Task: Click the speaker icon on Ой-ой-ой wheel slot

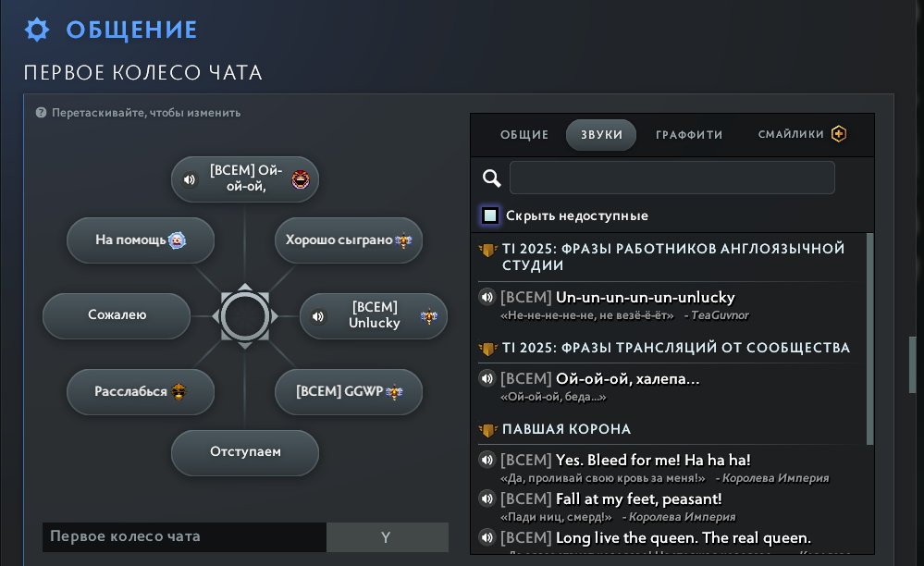Action: [x=190, y=179]
